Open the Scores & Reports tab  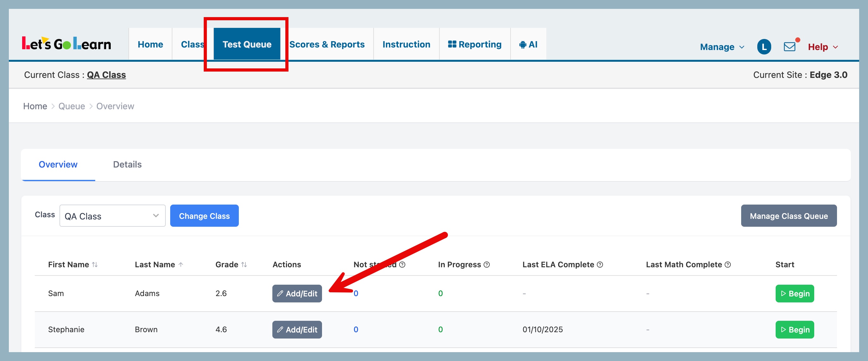point(326,44)
